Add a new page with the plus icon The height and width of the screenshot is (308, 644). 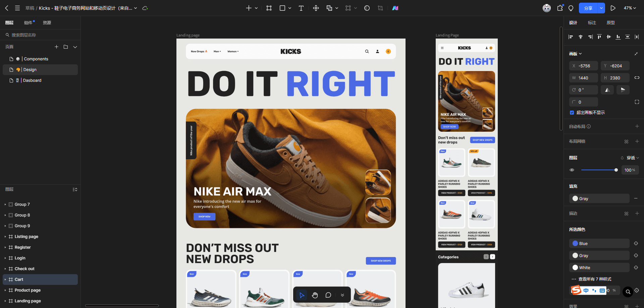pos(57,47)
